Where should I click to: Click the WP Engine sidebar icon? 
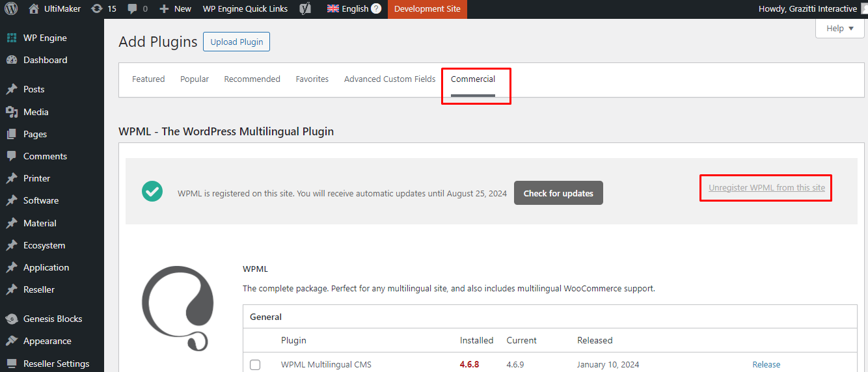click(x=12, y=38)
